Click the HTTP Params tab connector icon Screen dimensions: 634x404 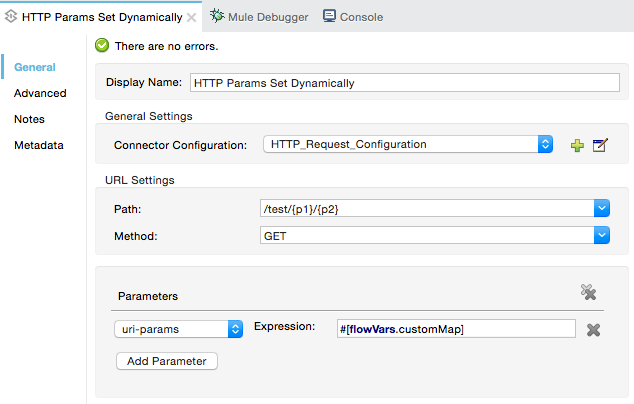[x=11, y=17]
